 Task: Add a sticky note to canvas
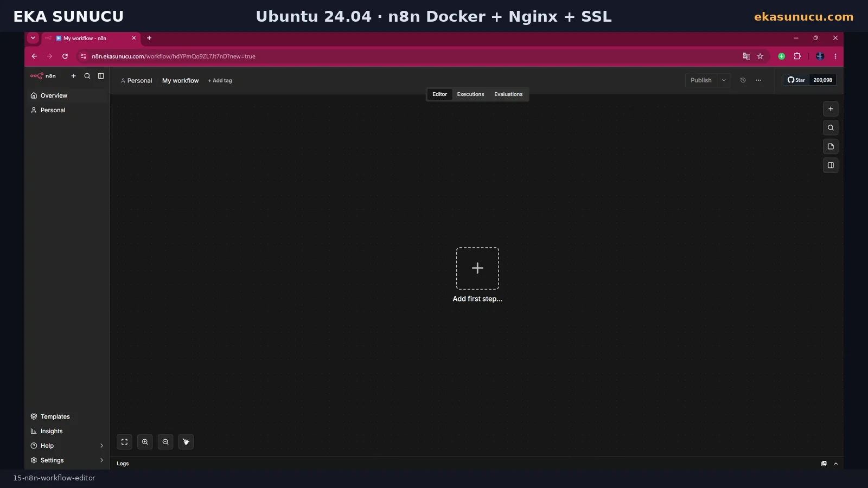pyautogui.click(x=831, y=146)
